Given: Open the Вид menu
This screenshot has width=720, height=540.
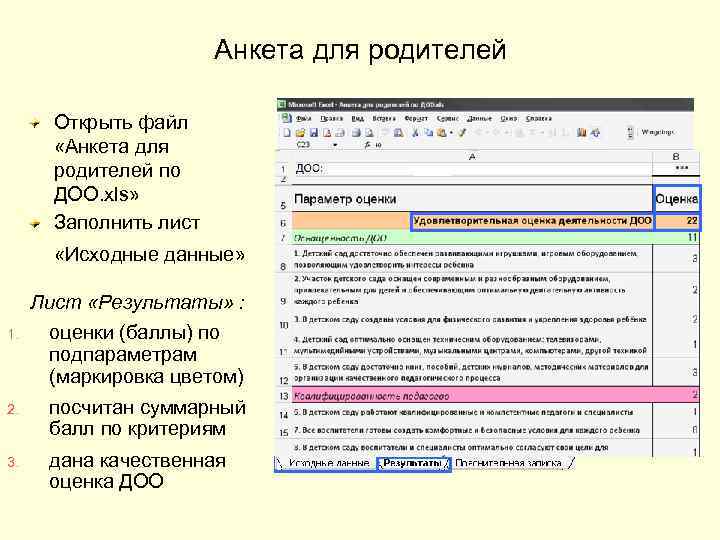Looking at the screenshot, I should coord(357,118).
